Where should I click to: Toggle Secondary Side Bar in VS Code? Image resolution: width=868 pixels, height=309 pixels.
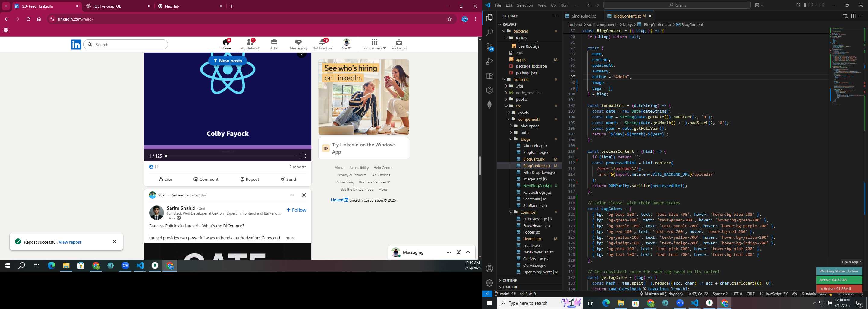coord(822,5)
